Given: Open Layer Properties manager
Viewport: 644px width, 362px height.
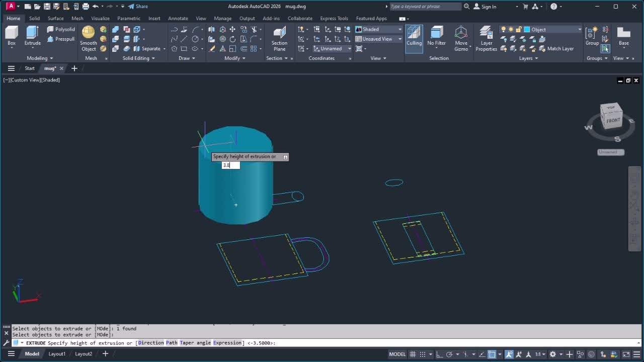Looking at the screenshot, I should pos(486,35).
